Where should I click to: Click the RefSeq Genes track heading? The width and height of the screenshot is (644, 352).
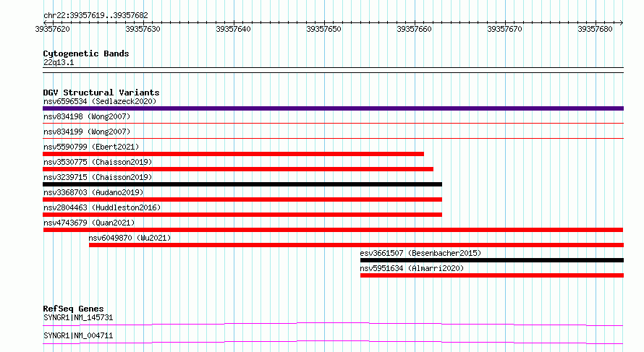[x=73, y=309]
